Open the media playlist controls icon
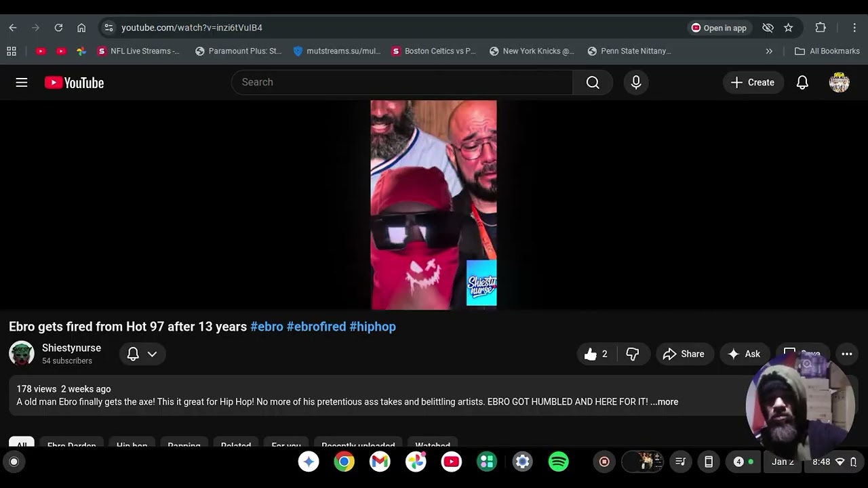 pyautogui.click(x=681, y=462)
